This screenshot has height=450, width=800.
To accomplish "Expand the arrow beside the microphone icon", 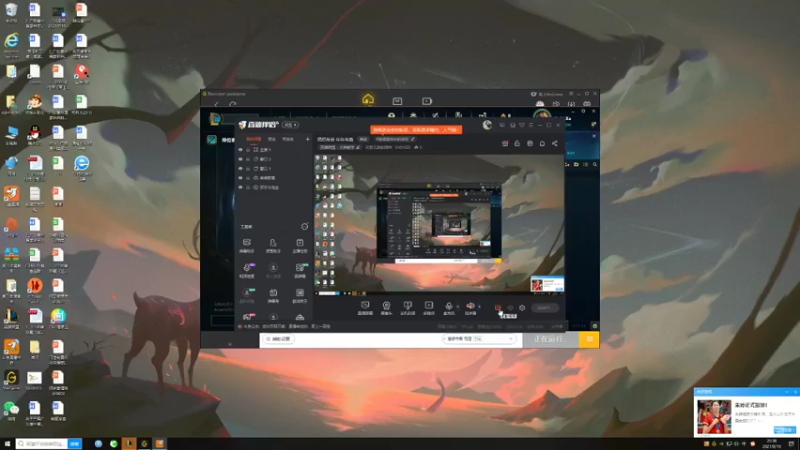I will coord(457,306).
